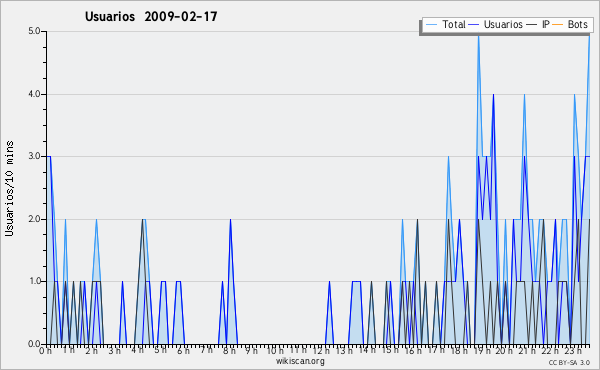Click the y-axis label 'Usuarios/10 mins'
Image resolution: width=600 pixels, height=370 pixels.
tap(9, 188)
